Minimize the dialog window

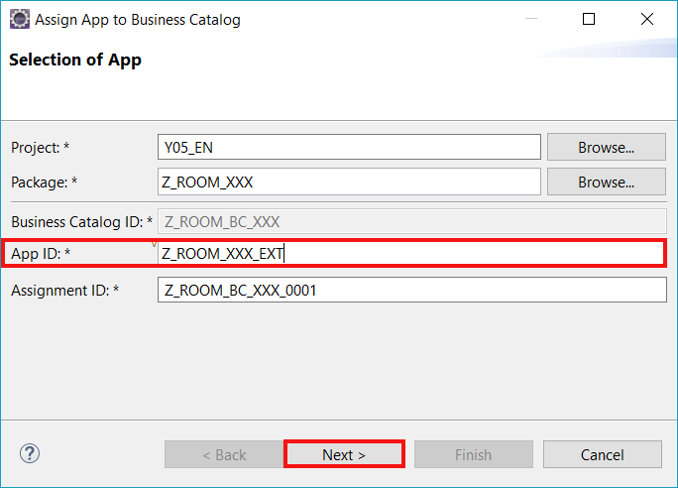point(531,19)
